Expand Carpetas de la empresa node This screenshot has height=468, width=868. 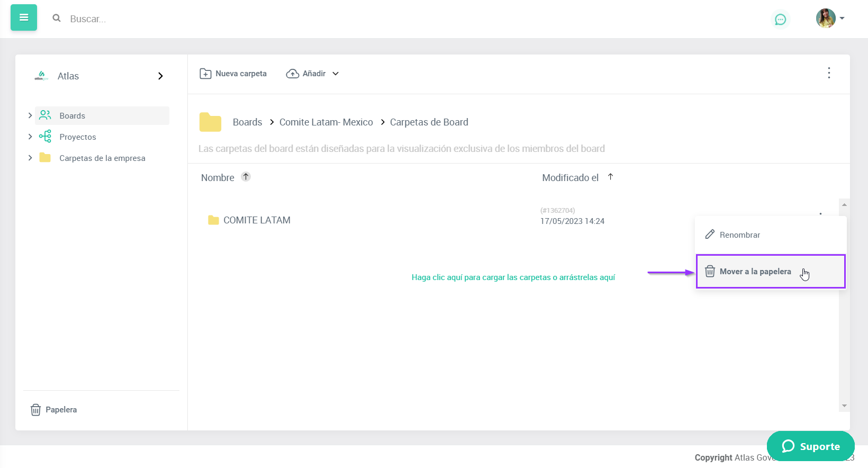pyautogui.click(x=30, y=158)
